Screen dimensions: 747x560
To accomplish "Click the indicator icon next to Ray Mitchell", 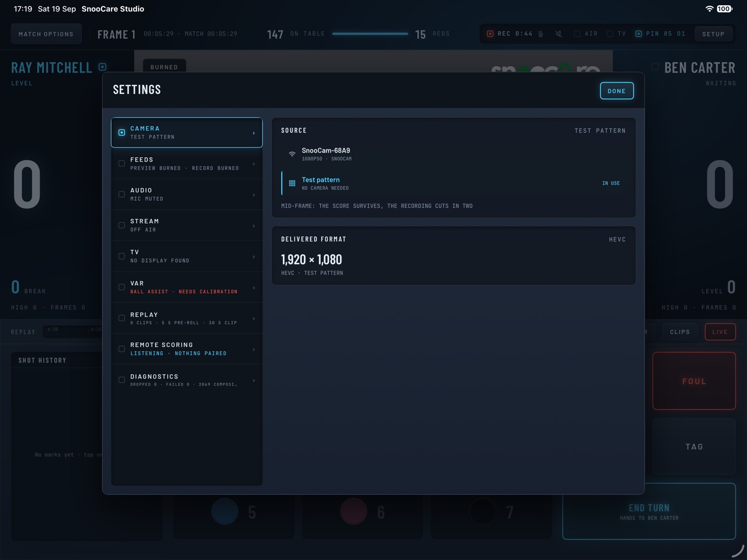I will pos(102,67).
